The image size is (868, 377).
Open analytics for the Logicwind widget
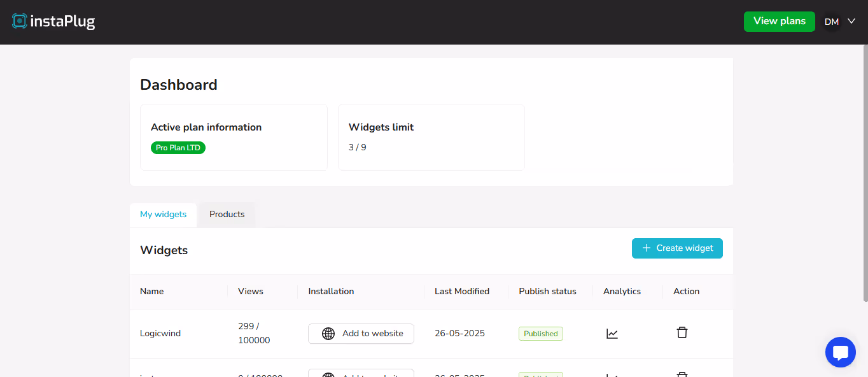point(612,333)
